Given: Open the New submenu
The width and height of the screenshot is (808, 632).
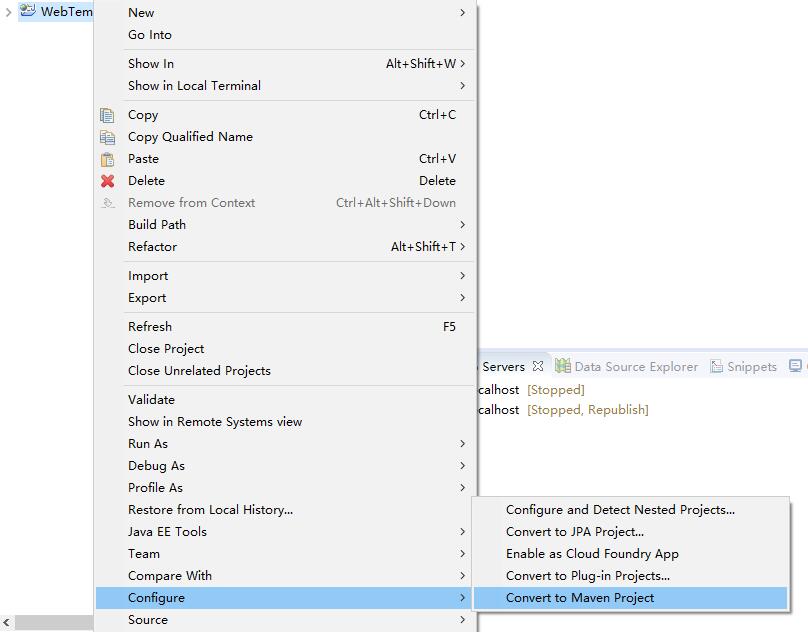Looking at the screenshot, I should point(285,12).
